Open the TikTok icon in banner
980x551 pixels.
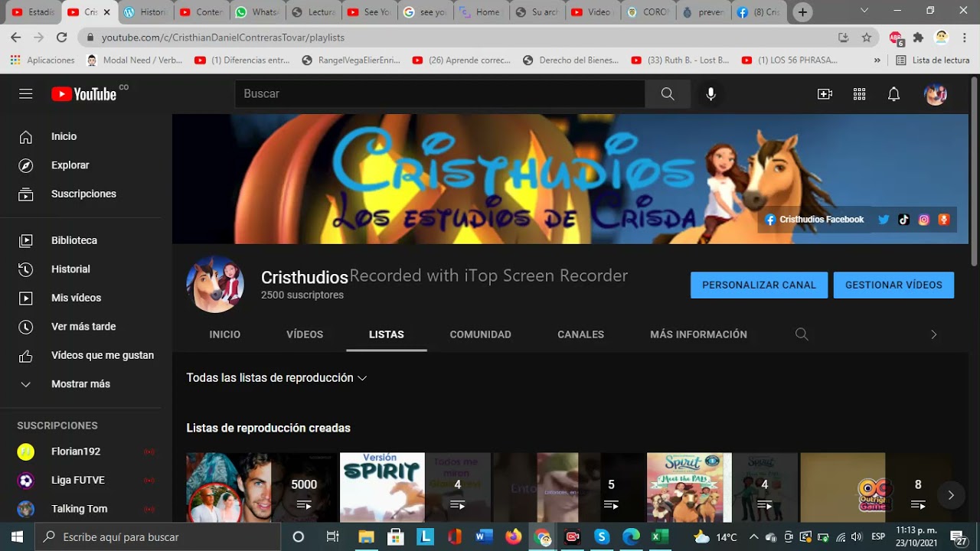click(903, 220)
